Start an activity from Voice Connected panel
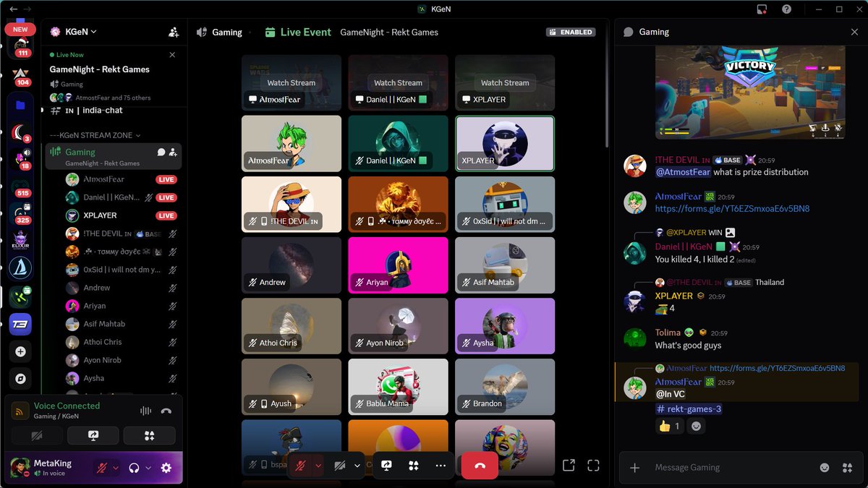This screenshot has height=488, width=868. click(x=149, y=435)
